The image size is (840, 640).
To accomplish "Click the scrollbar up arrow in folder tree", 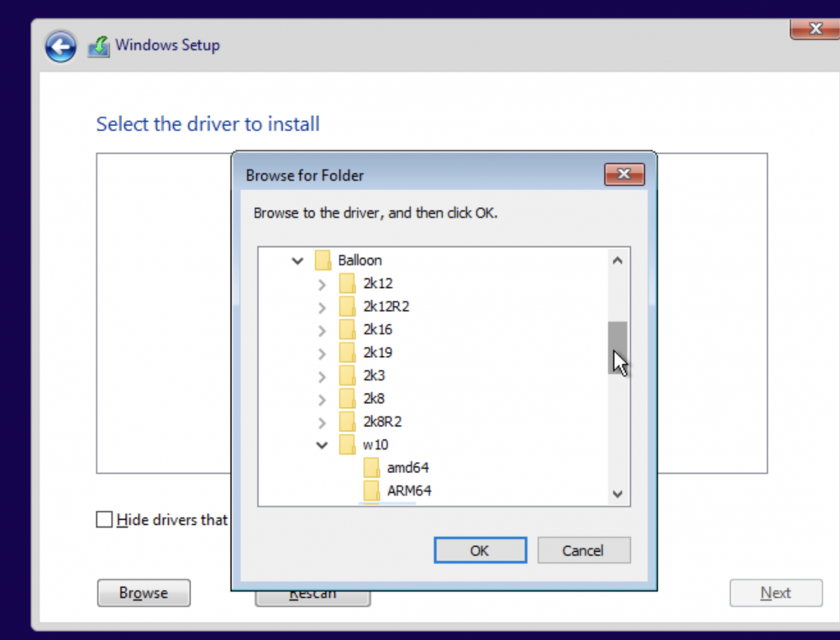I will pos(617,260).
